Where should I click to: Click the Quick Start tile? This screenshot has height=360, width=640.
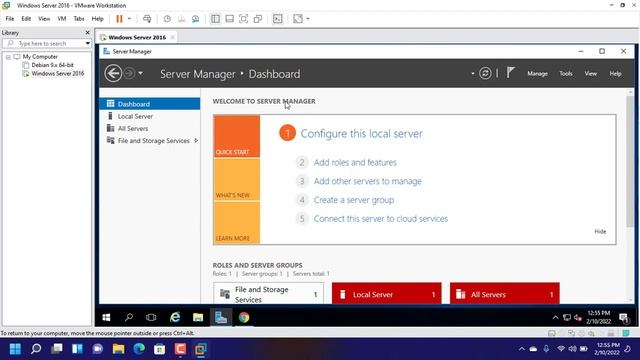[x=237, y=136]
